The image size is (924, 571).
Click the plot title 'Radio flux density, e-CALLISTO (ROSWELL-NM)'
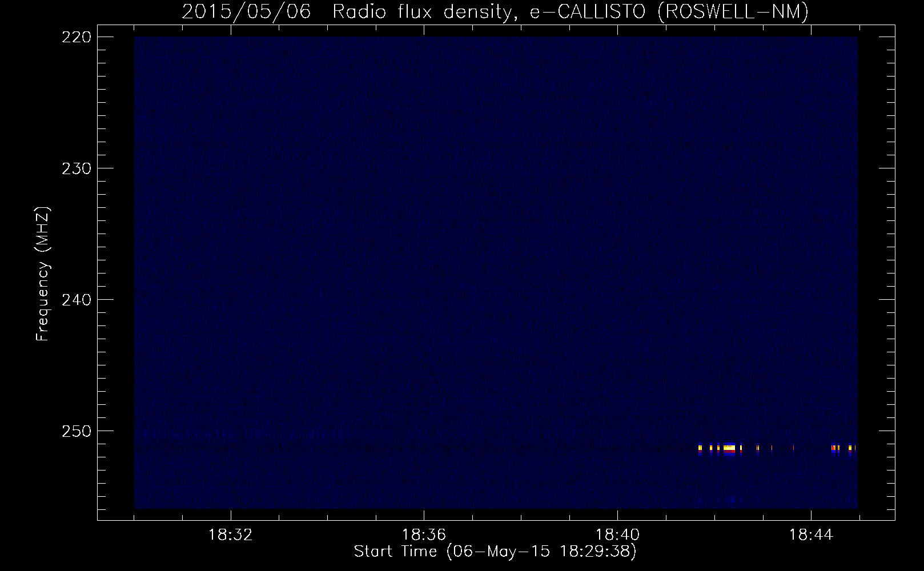click(x=571, y=11)
